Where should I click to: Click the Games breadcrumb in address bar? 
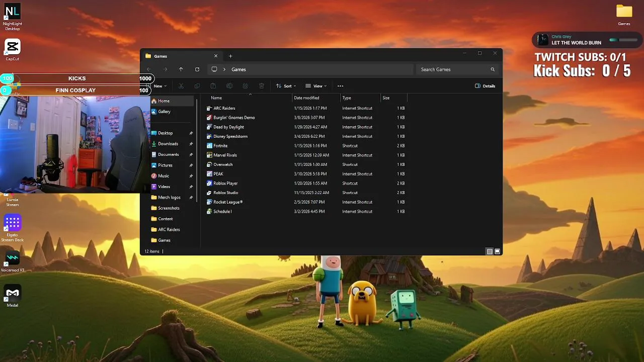click(x=238, y=69)
